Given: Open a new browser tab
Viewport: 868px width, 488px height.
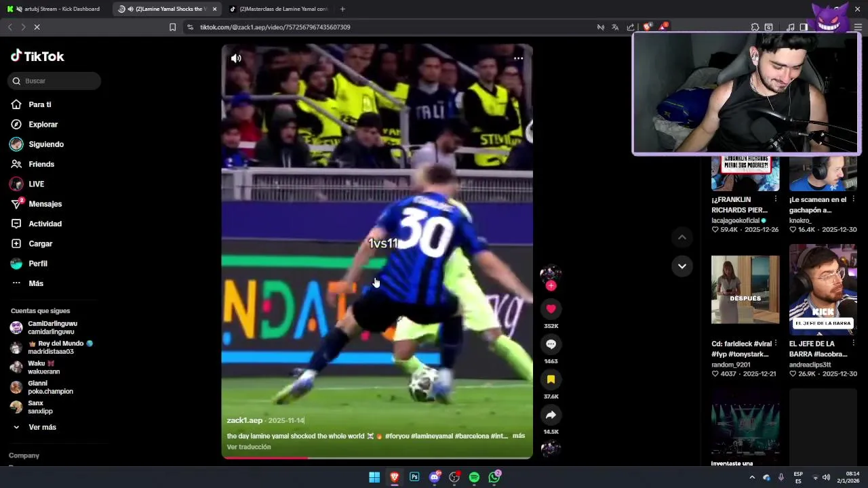Looking at the screenshot, I should (x=342, y=9).
